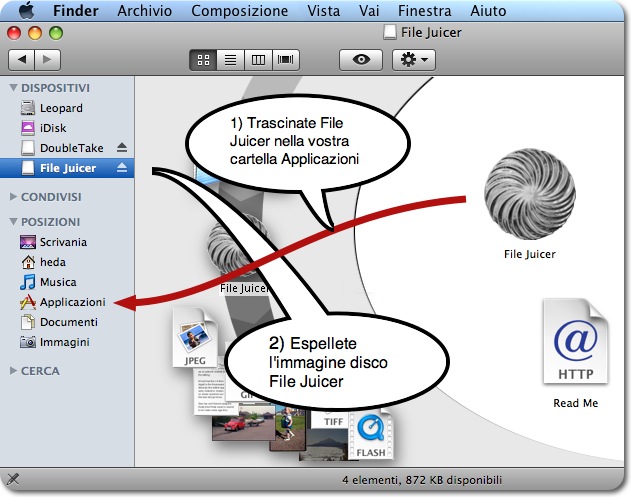
Task: Open heda home folder
Action: (x=67, y=262)
